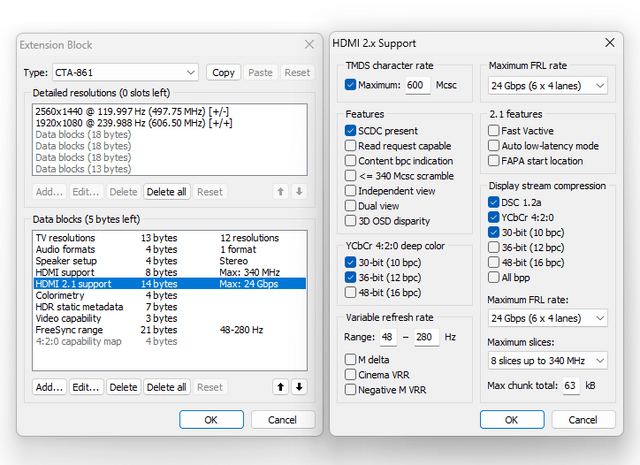Click the VRR range maximum 280 field
This screenshot has width=640, height=465.
click(426, 337)
